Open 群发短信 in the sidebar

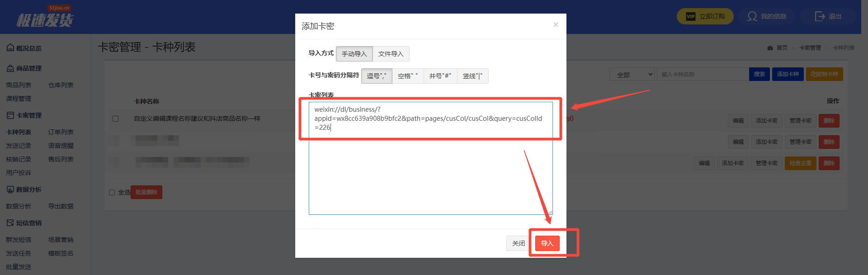(x=19, y=240)
